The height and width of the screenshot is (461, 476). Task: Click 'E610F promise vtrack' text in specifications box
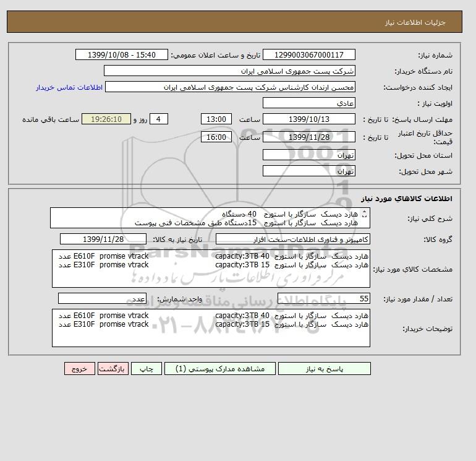pos(111,256)
